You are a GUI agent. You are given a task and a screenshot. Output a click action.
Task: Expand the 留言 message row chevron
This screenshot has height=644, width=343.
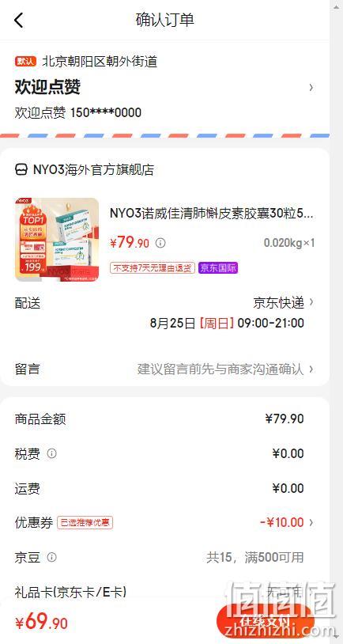point(311,369)
